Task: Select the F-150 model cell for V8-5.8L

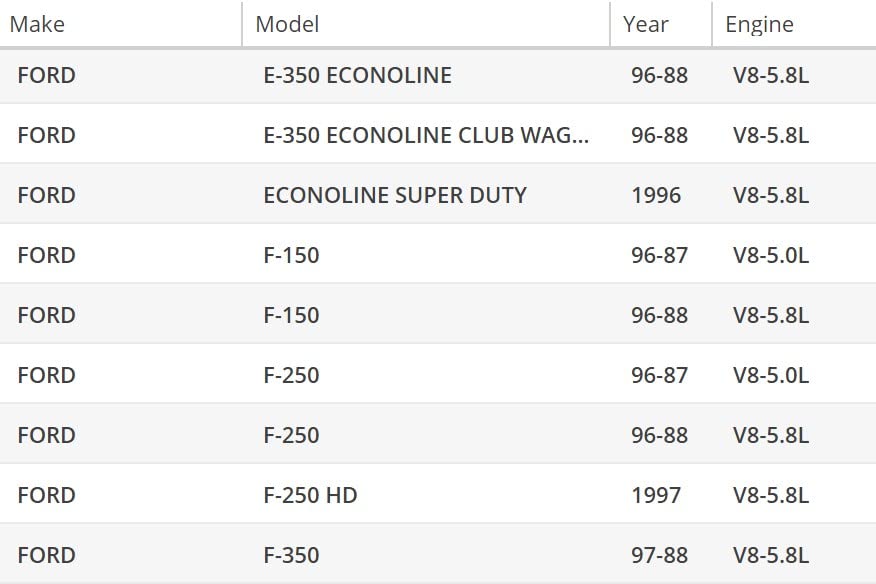Action: click(292, 315)
